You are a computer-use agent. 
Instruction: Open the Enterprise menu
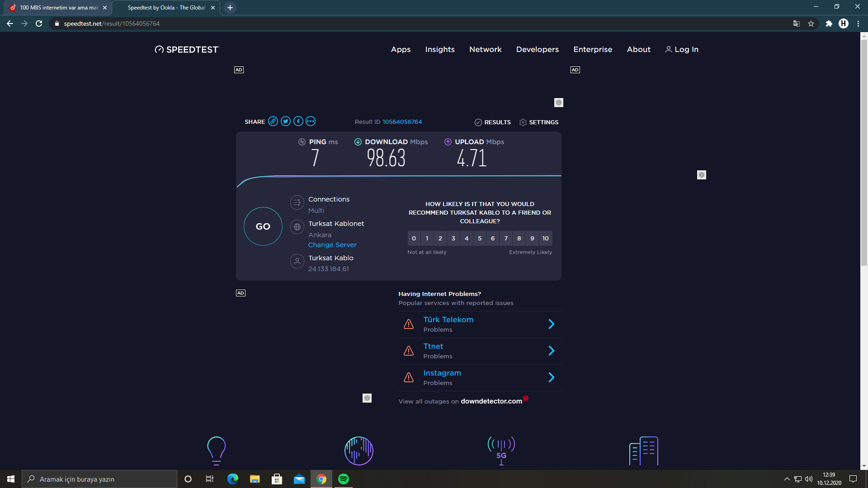point(593,50)
